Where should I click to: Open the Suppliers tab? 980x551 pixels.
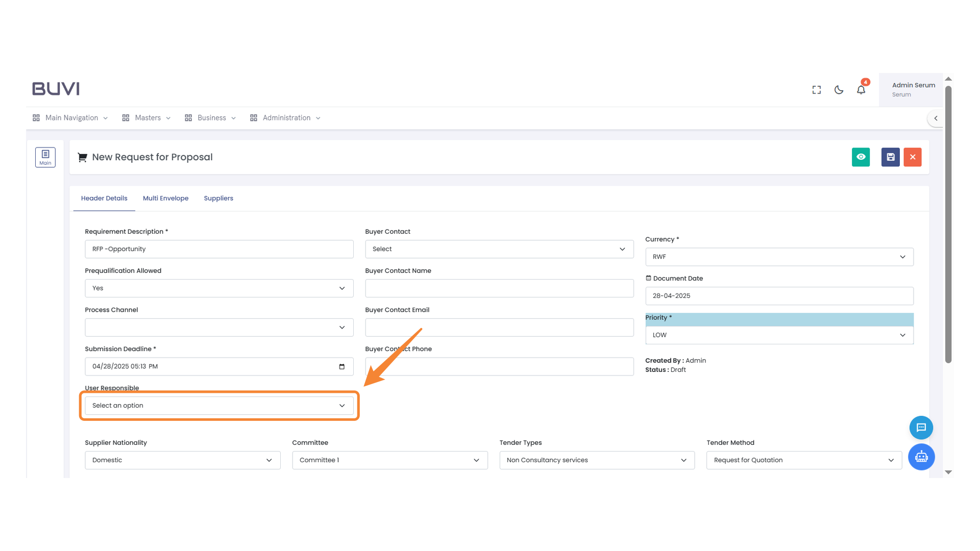(x=218, y=198)
